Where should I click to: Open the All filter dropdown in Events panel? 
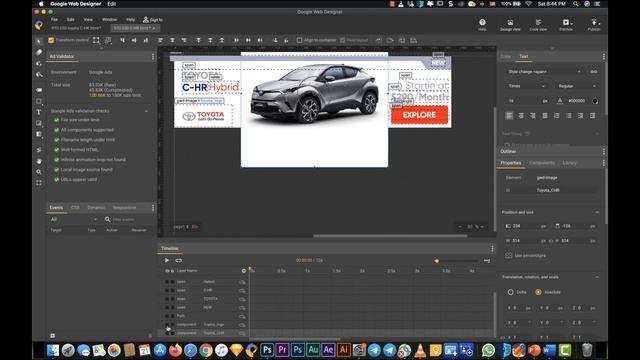(x=73, y=219)
